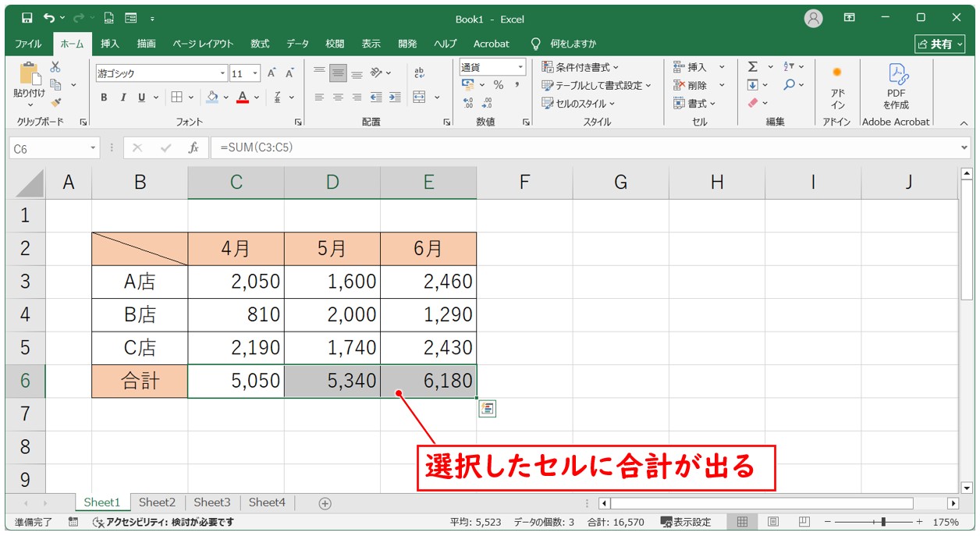
Task: Toggle wrap text button
Action: (420, 73)
